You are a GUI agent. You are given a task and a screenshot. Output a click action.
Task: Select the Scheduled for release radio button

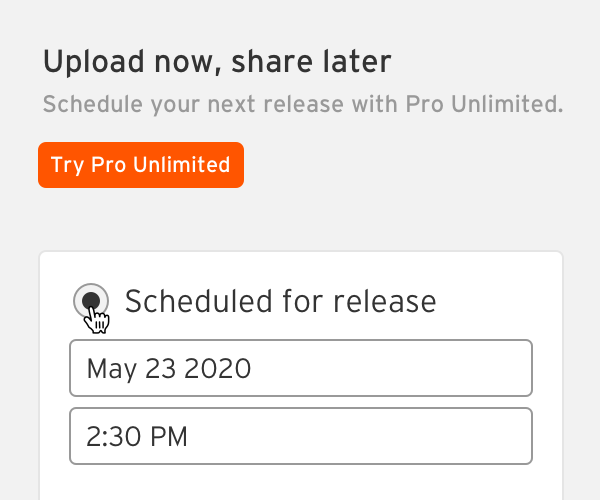pyautogui.click(x=91, y=301)
